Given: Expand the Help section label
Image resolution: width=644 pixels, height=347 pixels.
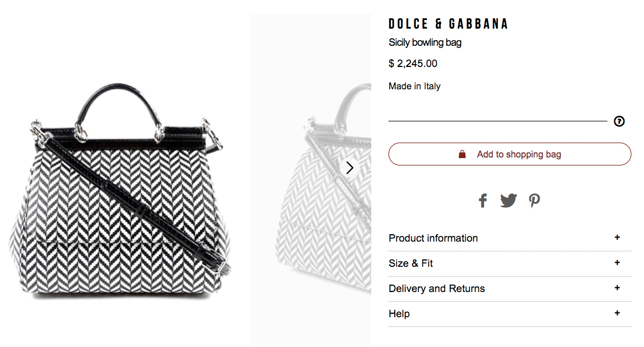Looking at the screenshot, I should pyautogui.click(x=399, y=314).
